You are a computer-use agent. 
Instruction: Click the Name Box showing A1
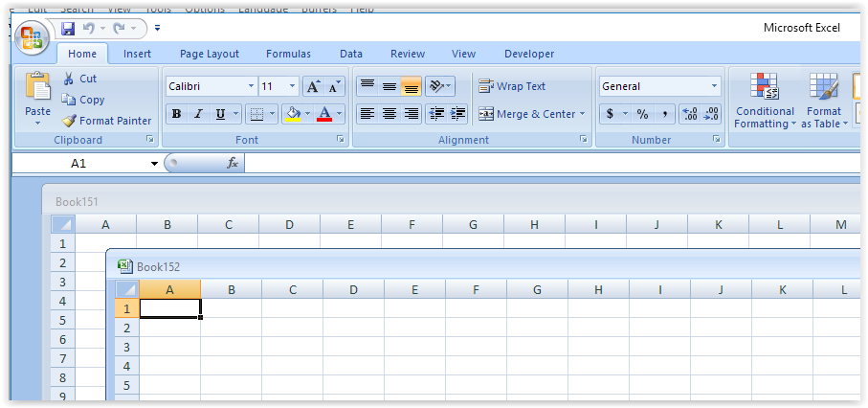click(x=78, y=164)
